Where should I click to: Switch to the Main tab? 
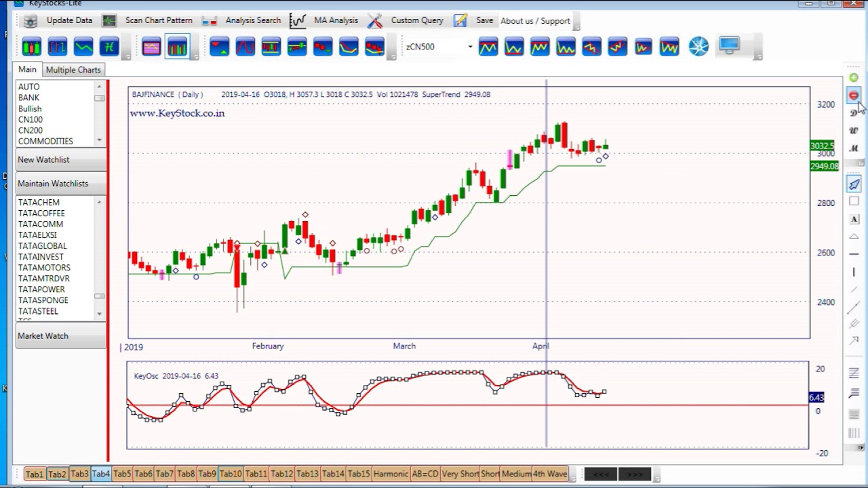pos(27,69)
